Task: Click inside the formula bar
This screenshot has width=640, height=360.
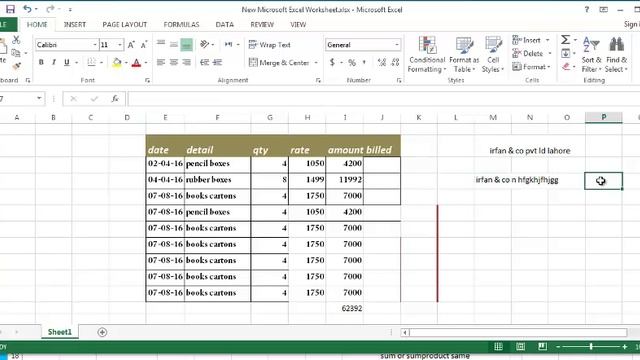Action: [384, 98]
